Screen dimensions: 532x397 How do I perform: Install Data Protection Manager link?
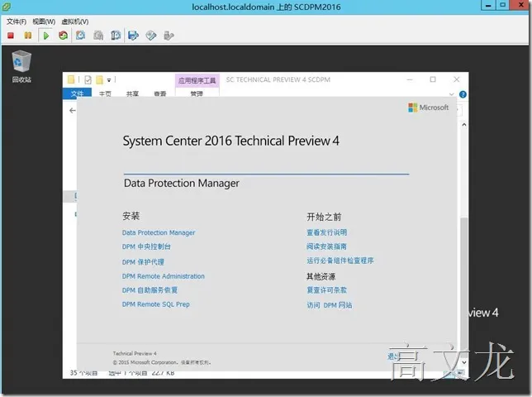[x=159, y=232]
